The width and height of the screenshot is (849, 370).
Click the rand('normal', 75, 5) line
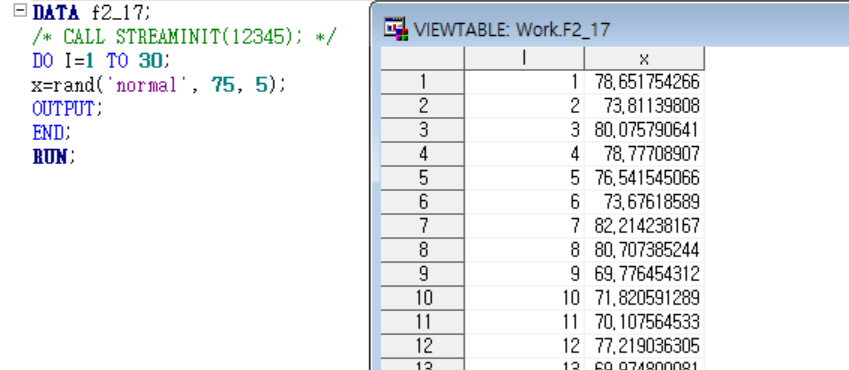point(158,85)
